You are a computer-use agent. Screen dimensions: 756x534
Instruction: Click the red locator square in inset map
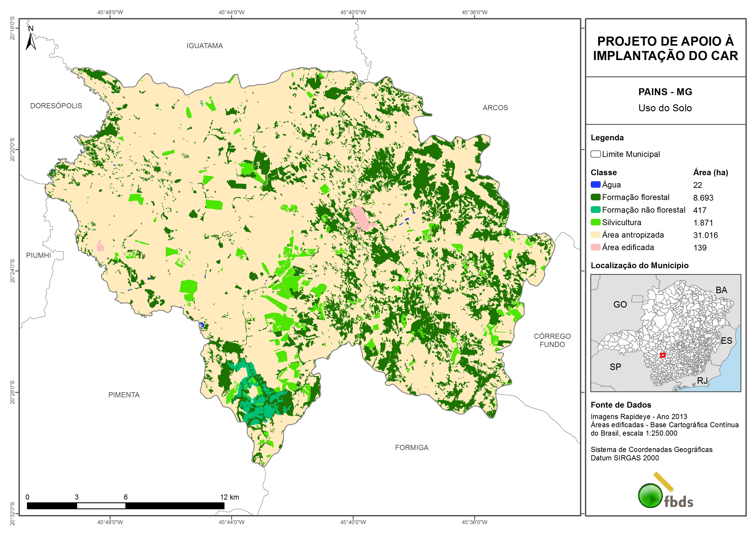click(x=662, y=355)
